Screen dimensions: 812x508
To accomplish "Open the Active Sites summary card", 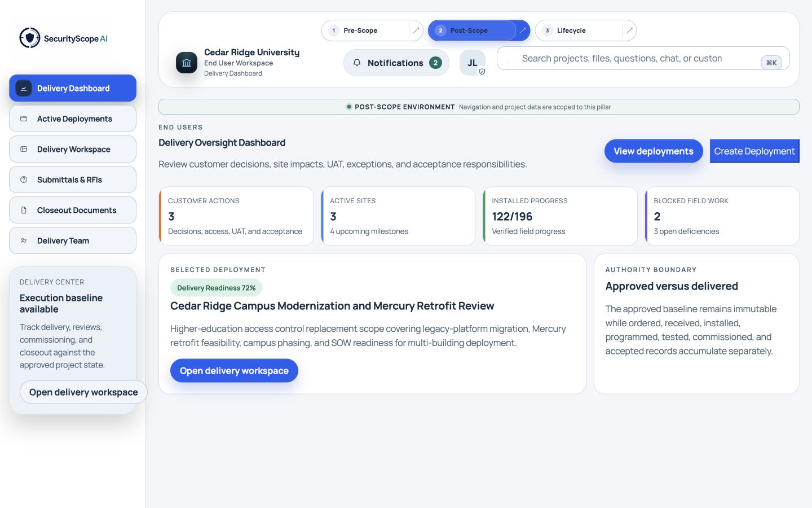I will coord(398,216).
